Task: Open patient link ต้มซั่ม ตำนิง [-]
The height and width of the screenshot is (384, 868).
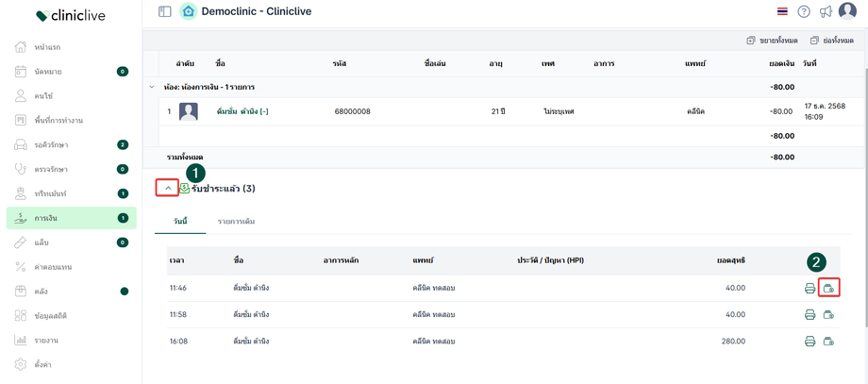Action: click(x=242, y=111)
